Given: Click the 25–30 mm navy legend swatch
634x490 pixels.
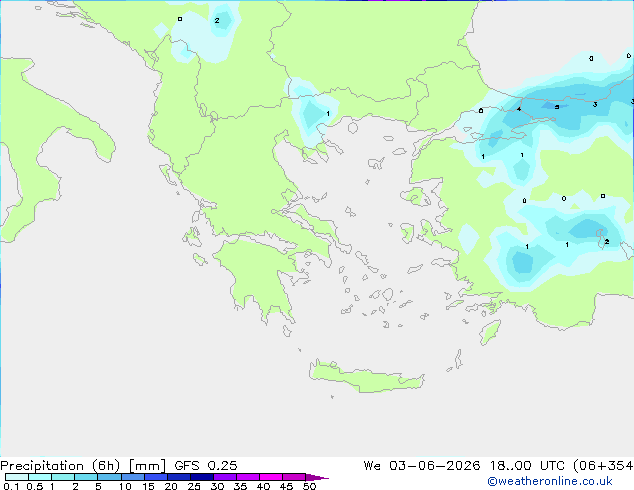Looking at the screenshot, I should tap(202, 477).
